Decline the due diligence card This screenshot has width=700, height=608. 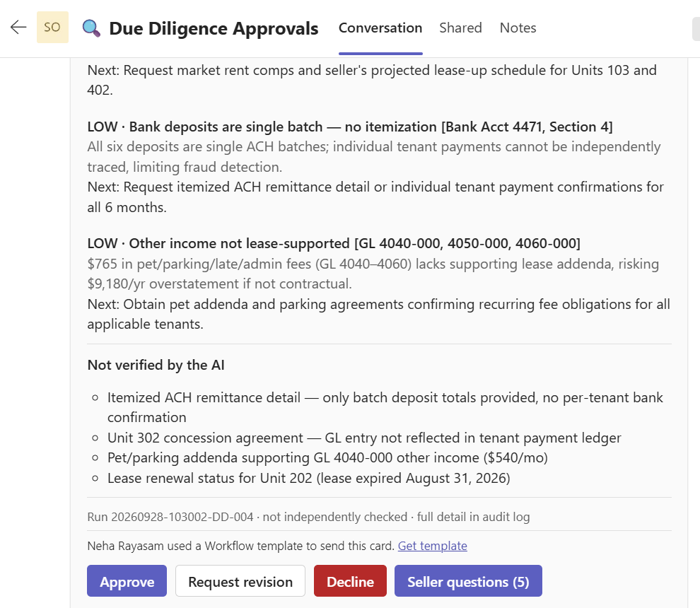[350, 580]
